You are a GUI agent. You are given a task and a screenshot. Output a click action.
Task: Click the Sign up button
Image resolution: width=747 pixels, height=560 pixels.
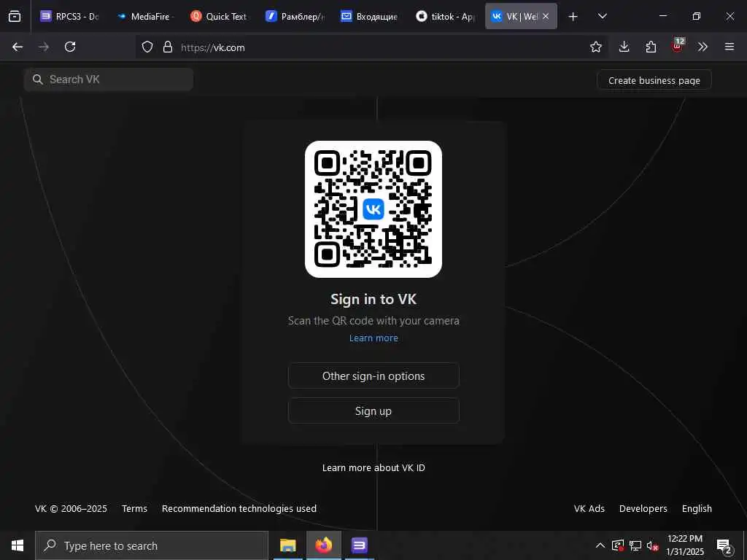[x=373, y=411]
